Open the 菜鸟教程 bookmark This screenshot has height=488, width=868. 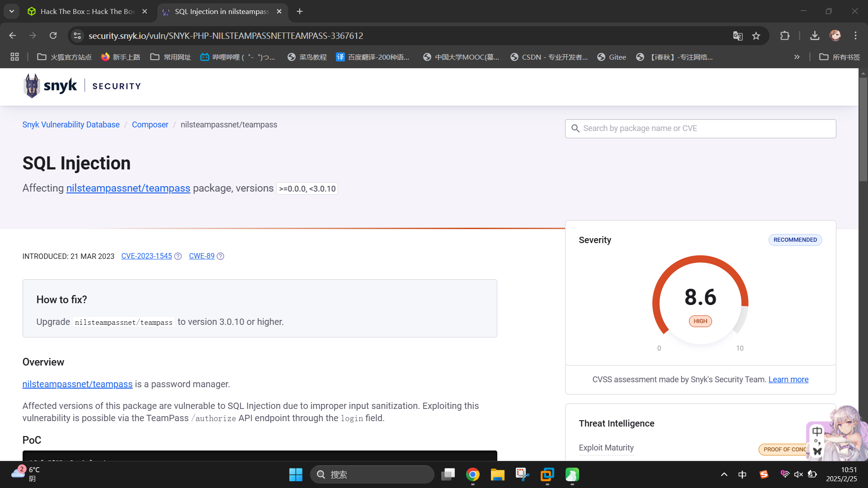pos(307,57)
